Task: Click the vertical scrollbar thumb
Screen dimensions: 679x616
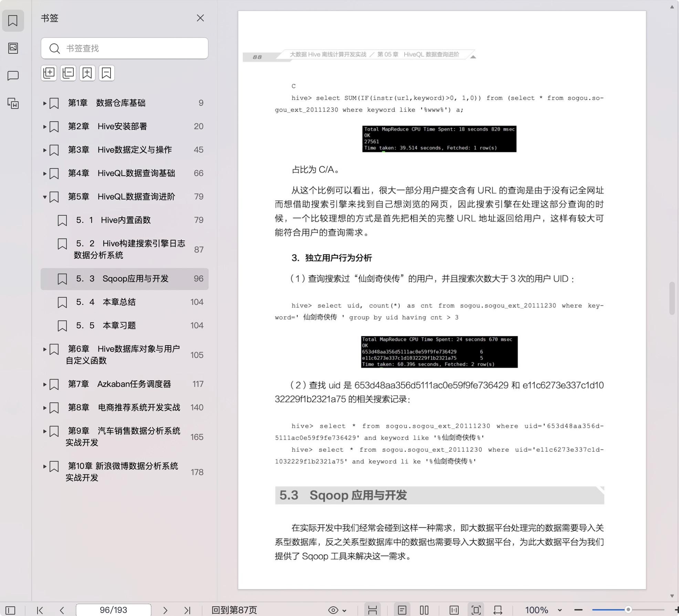Action: pyautogui.click(x=672, y=298)
